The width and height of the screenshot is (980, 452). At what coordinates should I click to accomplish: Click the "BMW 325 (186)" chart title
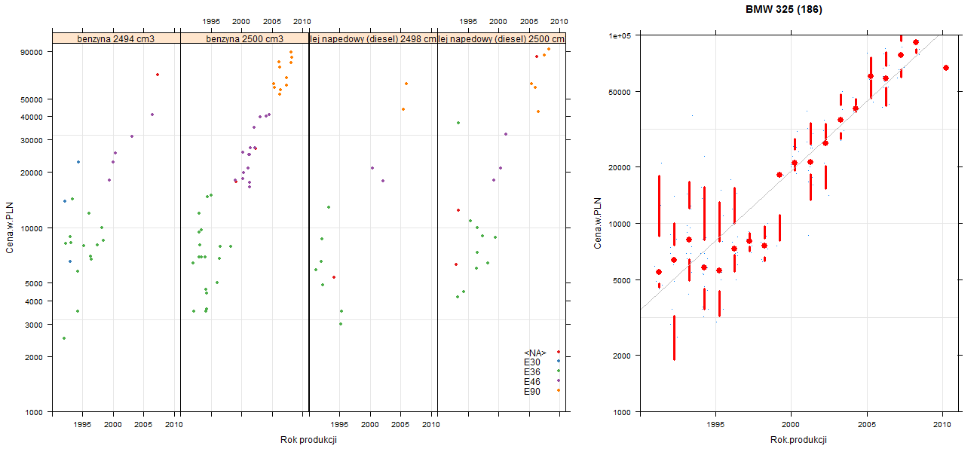coord(784,10)
